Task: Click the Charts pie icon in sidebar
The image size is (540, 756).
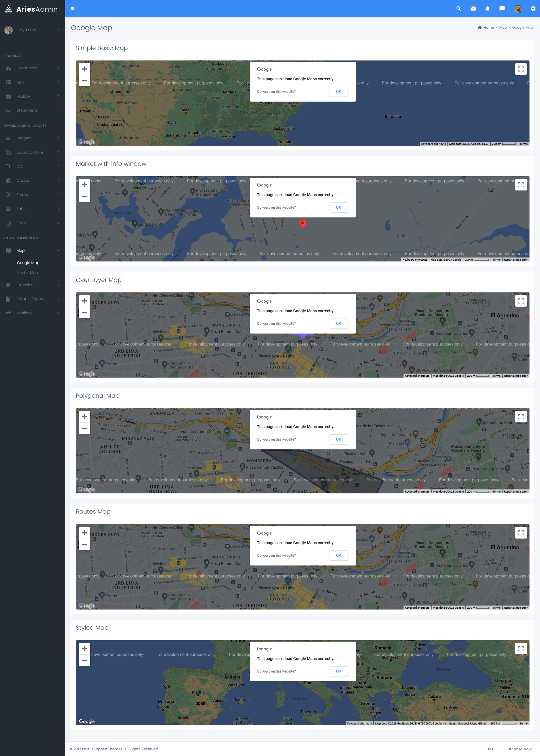Action: [8, 181]
